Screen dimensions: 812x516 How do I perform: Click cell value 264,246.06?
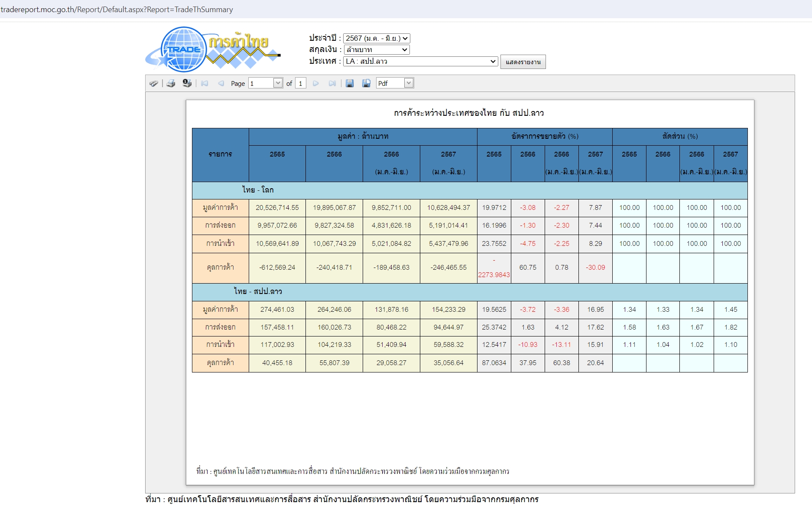click(335, 310)
